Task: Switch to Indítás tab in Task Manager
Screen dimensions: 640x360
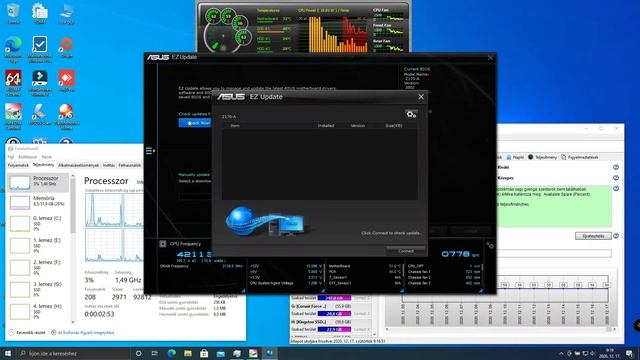Action: click(109, 165)
